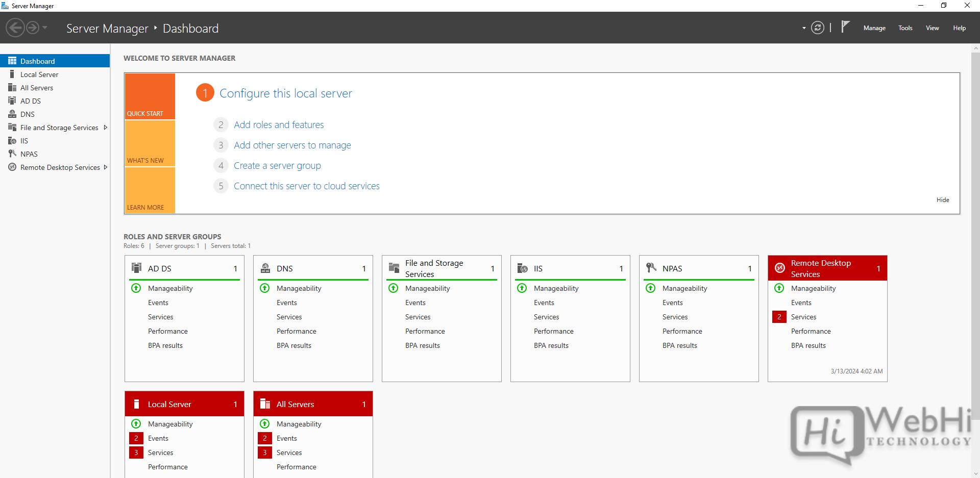Click the vertical scrollbar down arrow

pos(975,473)
